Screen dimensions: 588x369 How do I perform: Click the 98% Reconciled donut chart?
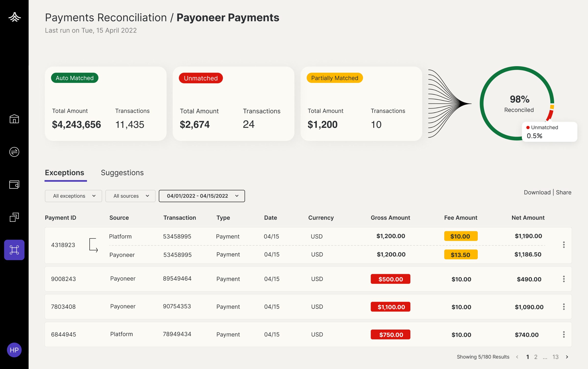pos(517,103)
